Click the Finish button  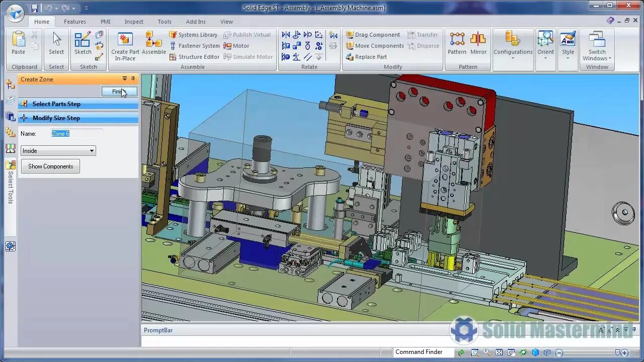[119, 92]
